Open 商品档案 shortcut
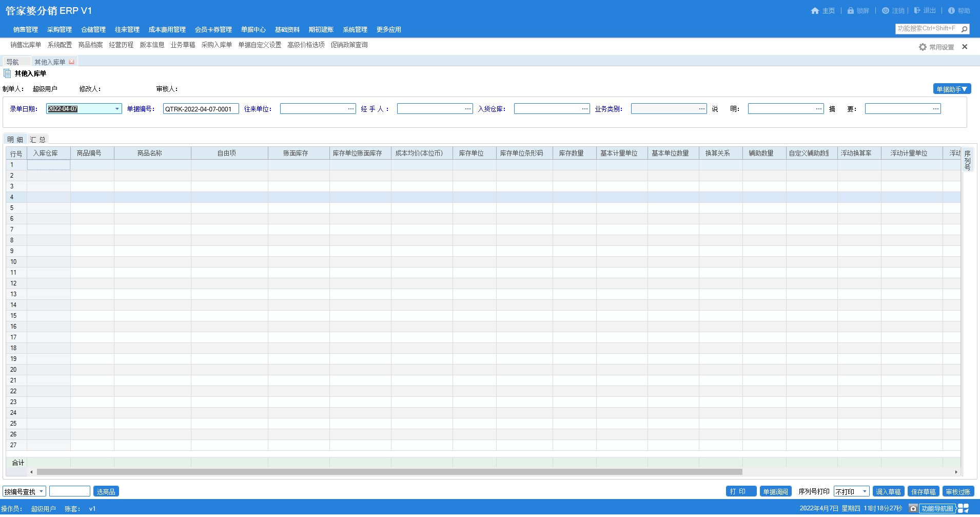Viewport: 980px width, 517px height. 91,45
